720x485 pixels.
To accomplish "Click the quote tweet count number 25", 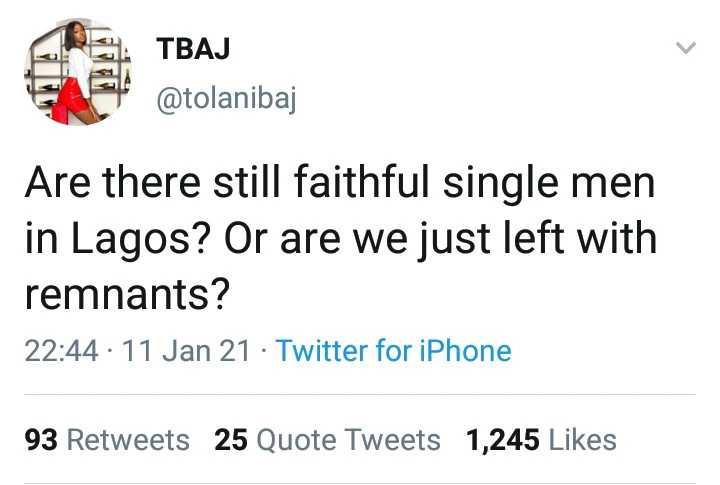I will point(230,440).
